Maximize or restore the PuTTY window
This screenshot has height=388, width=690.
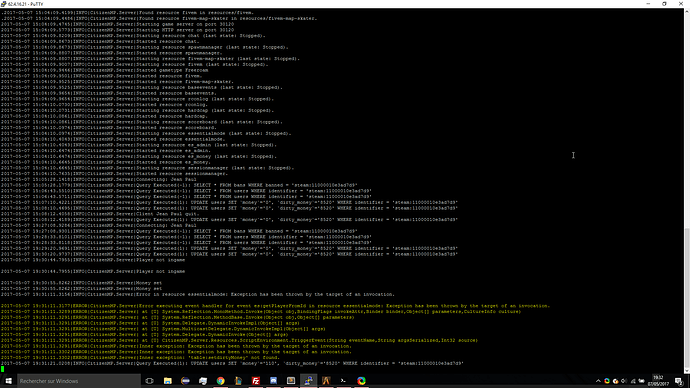click(664, 4)
